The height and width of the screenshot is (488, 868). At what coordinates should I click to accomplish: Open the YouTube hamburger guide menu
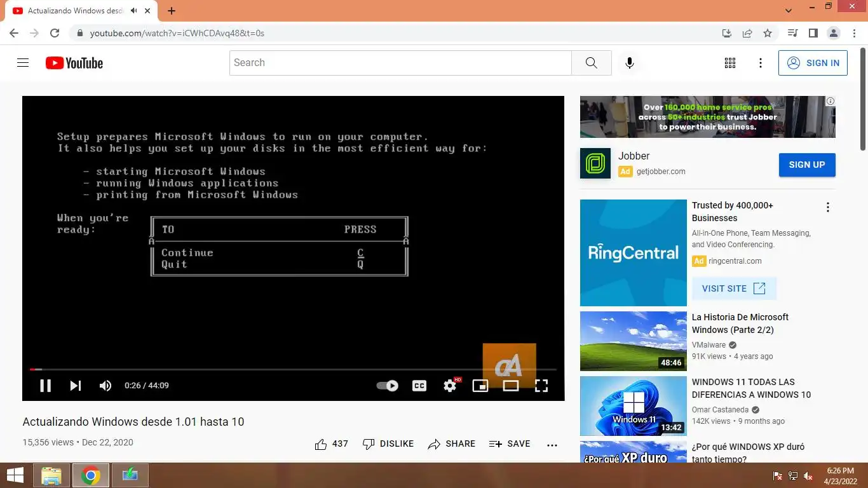pos(23,63)
